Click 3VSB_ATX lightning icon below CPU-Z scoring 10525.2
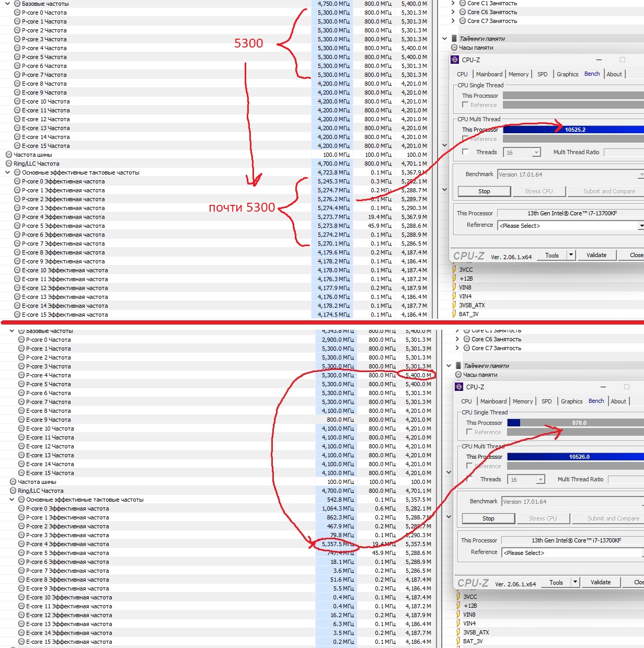 pos(454,305)
